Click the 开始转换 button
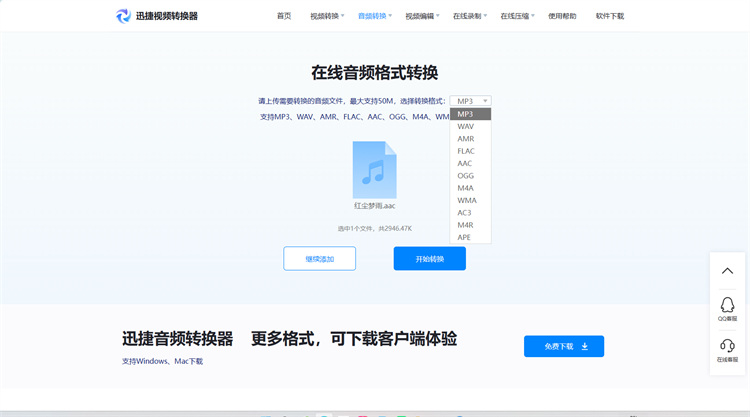Image resolution: width=750 pixels, height=417 pixels. tap(429, 258)
